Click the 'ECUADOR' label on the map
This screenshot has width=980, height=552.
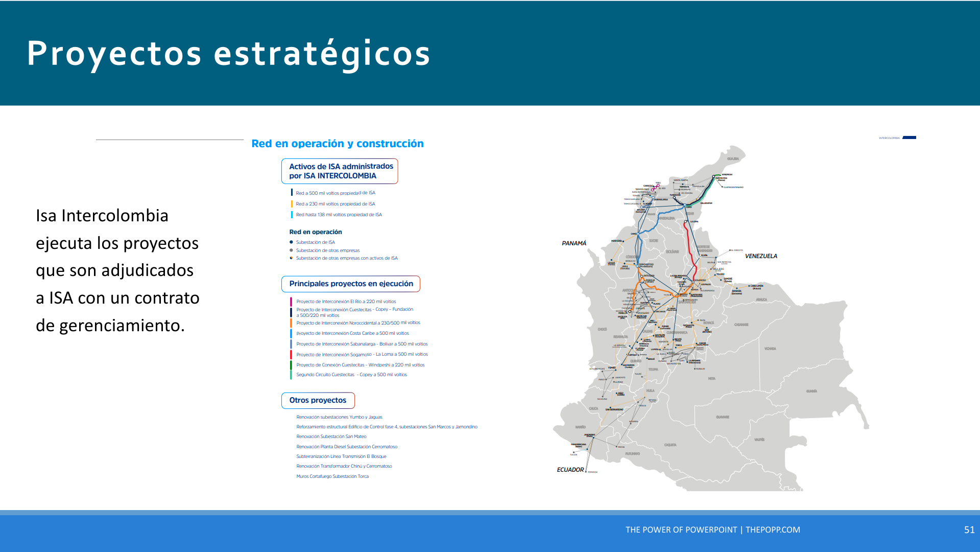click(570, 470)
